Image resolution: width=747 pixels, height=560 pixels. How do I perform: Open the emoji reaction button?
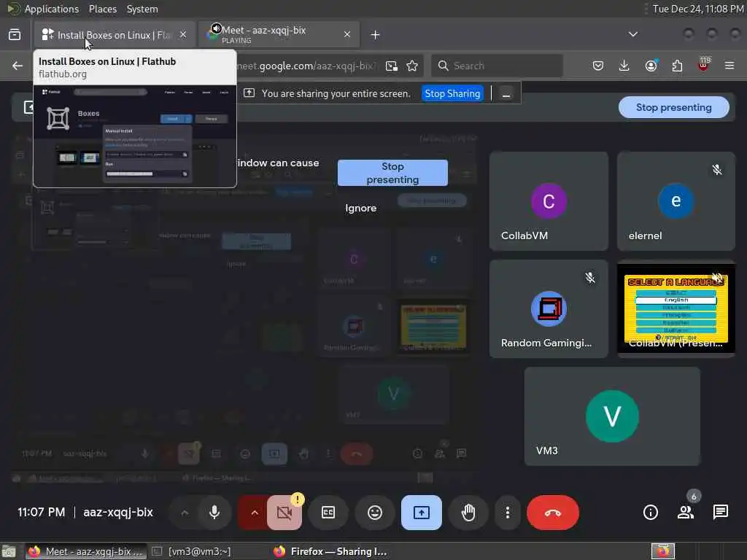375,513
